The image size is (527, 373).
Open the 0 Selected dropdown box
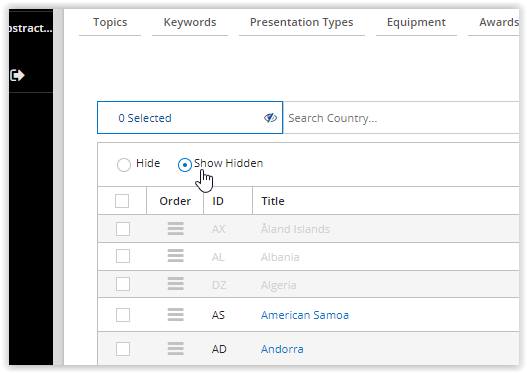tap(190, 118)
